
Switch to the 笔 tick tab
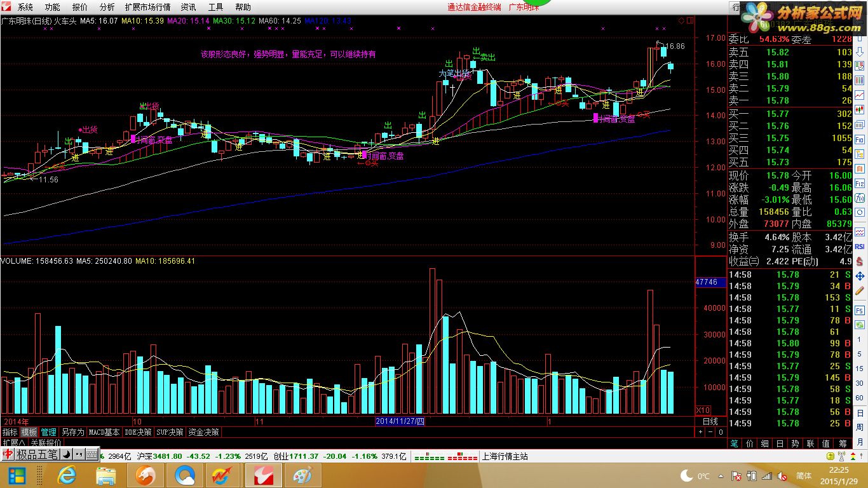click(735, 443)
